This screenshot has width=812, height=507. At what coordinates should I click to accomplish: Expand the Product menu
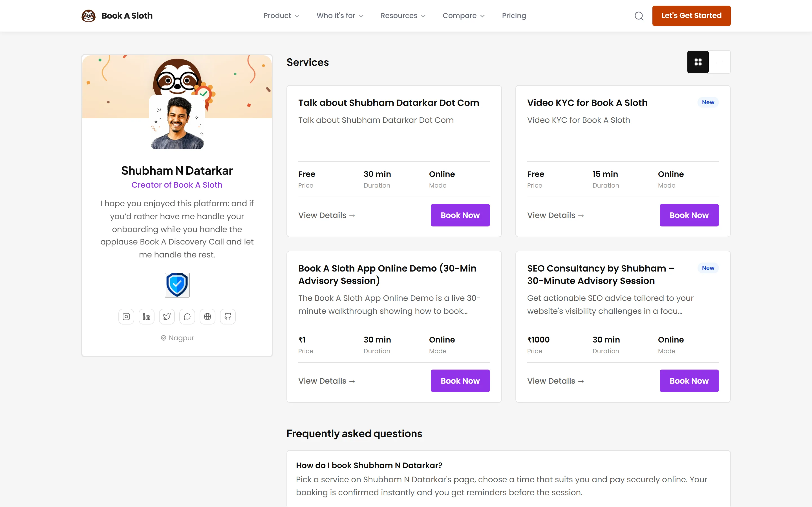tap(281, 16)
